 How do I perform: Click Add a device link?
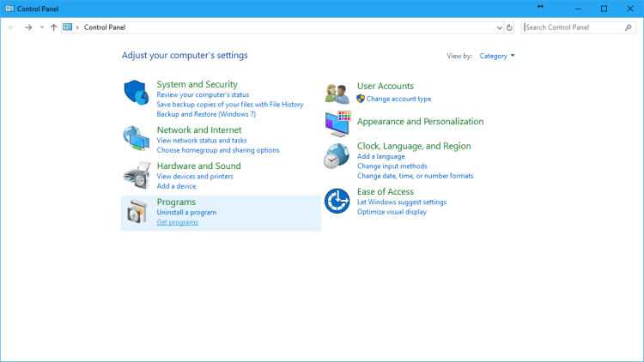[176, 186]
